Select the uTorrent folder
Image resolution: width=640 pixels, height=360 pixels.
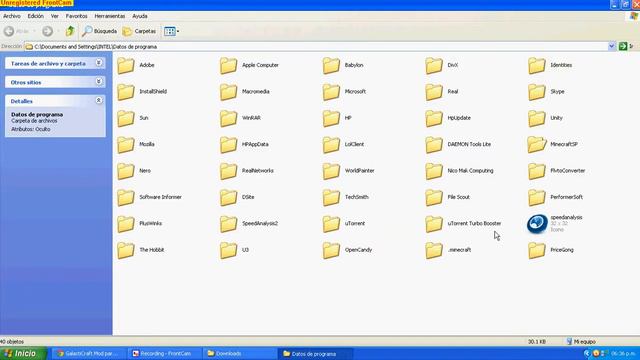pos(344,224)
